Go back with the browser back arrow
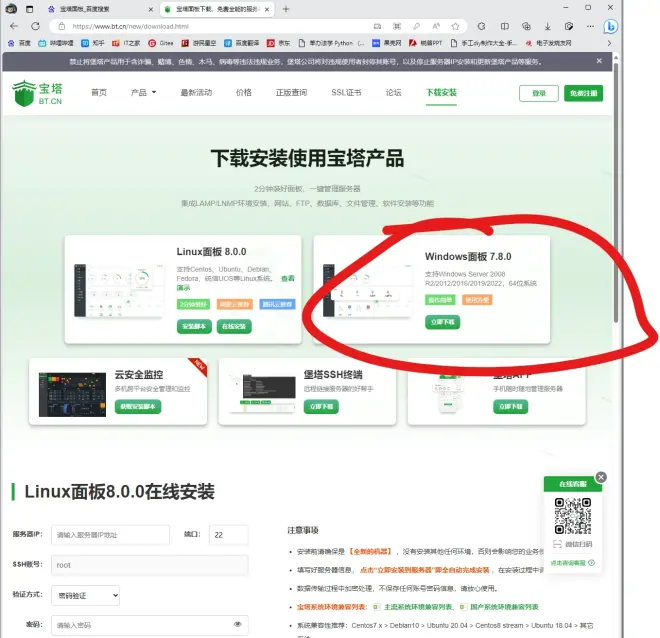The width and height of the screenshot is (660, 638). pos(14,26)
